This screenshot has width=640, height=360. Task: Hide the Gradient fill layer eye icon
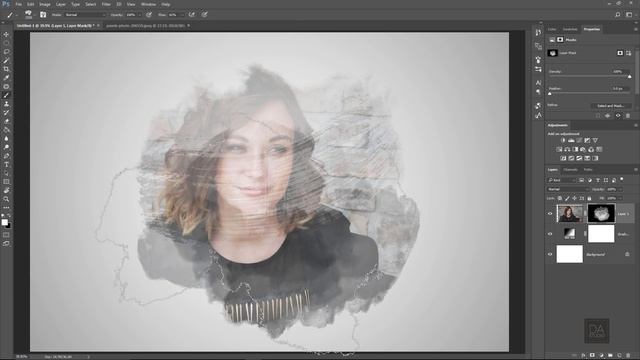coord(550,234)
